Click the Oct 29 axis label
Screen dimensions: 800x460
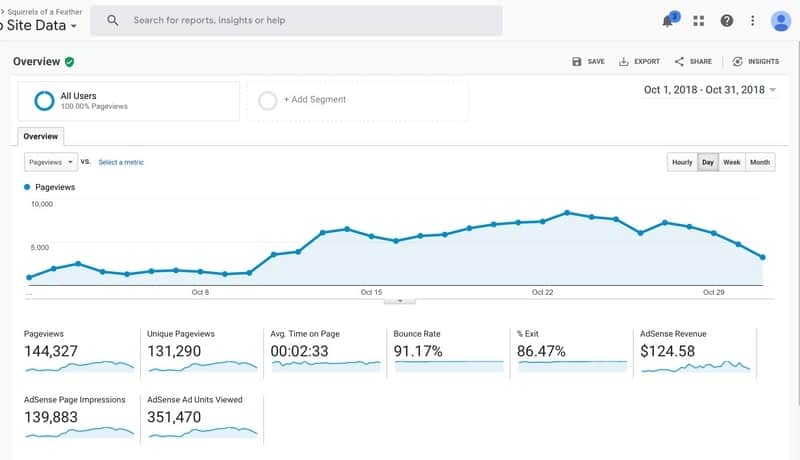(714, 292)
